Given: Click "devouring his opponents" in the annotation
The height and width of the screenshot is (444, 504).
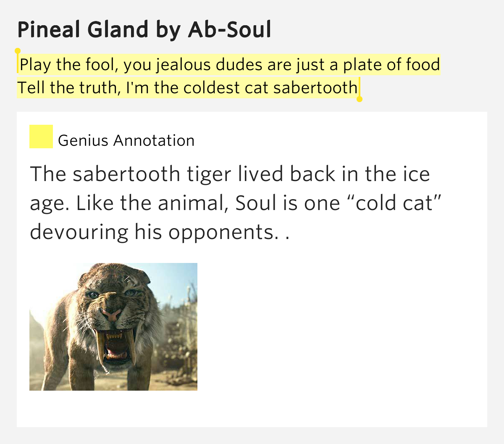Looking at the screenshot, I should pos(154,232).
